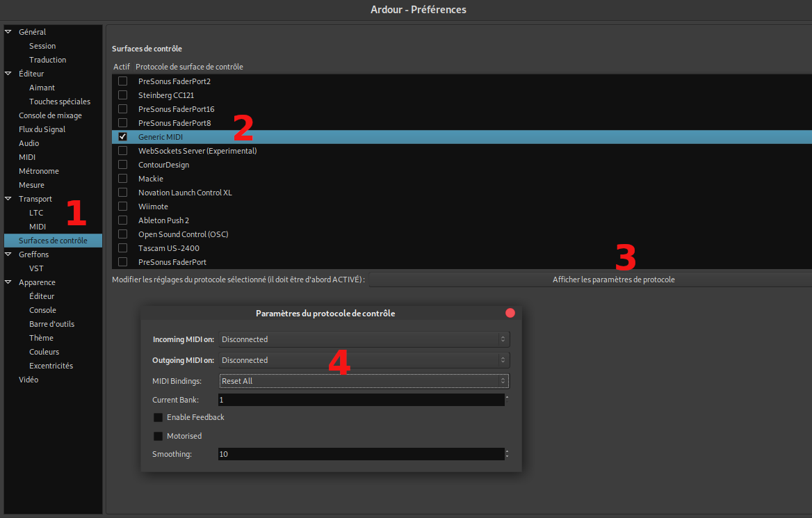The image size is (812, 518).
Task: Adjust the Current Bank stepper arrows
Action: point(507,400)
